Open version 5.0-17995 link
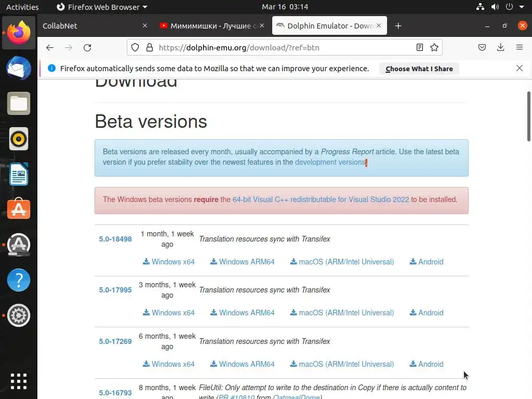The width and height of the screenshot is (532, 399). tap(115, 290)
